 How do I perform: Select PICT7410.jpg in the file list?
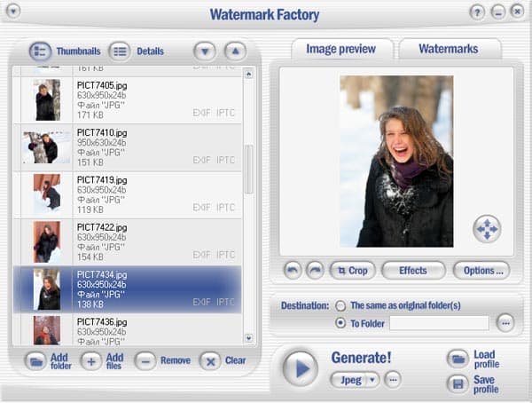[127, 147]
